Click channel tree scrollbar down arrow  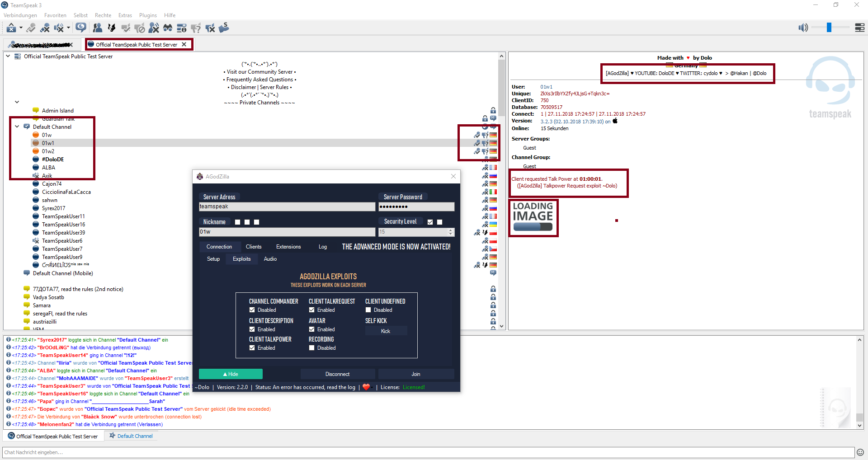tap(501, 326)
